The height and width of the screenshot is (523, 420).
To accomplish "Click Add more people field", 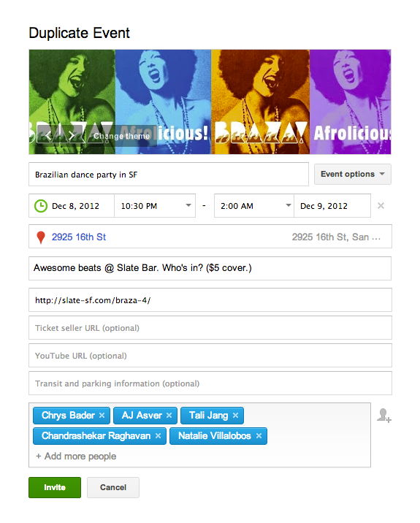I will tap(76, 456).
